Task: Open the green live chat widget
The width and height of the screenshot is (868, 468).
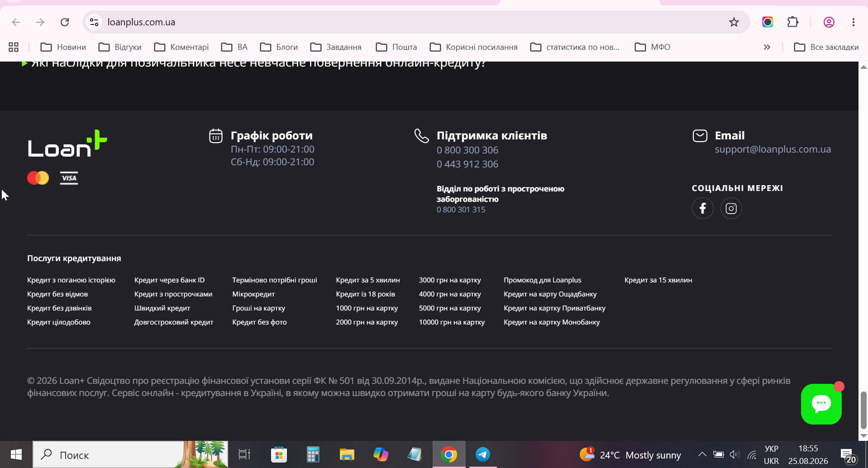Action: (821, 404)
